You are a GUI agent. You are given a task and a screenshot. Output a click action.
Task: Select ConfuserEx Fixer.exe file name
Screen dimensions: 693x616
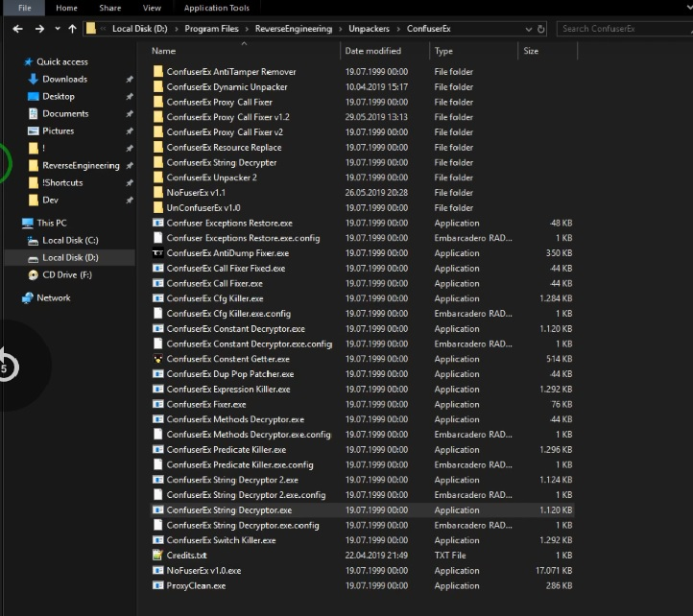coord(206,404)
